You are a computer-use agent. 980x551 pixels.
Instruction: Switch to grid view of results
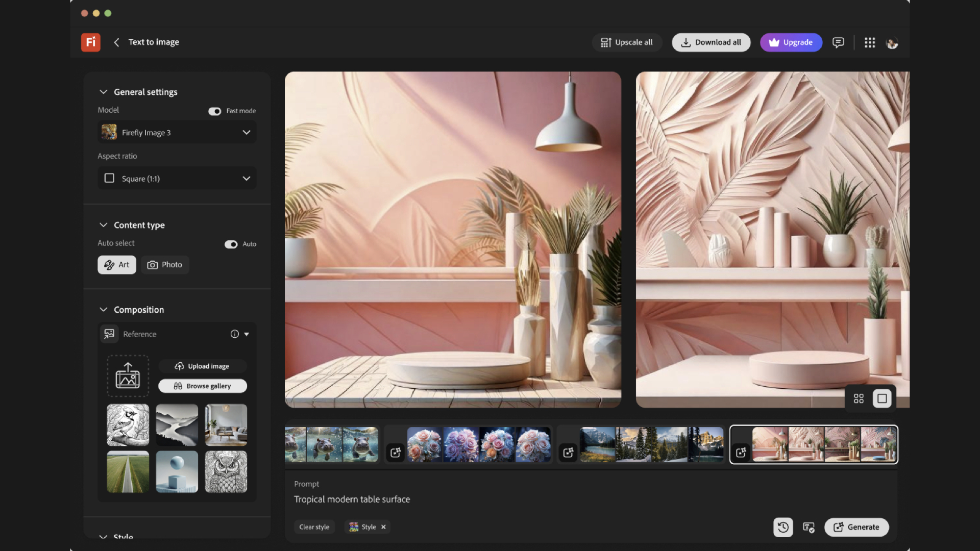tap(859, 398)
